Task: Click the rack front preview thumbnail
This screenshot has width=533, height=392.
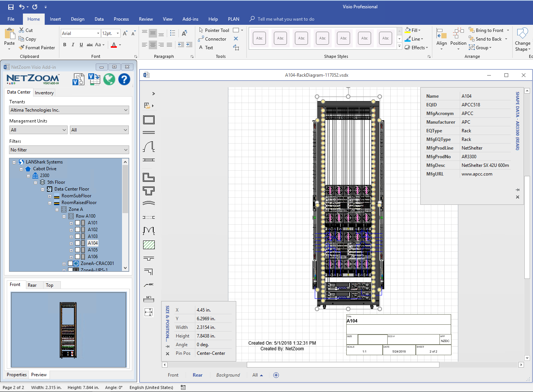Action: coord(68,330)
